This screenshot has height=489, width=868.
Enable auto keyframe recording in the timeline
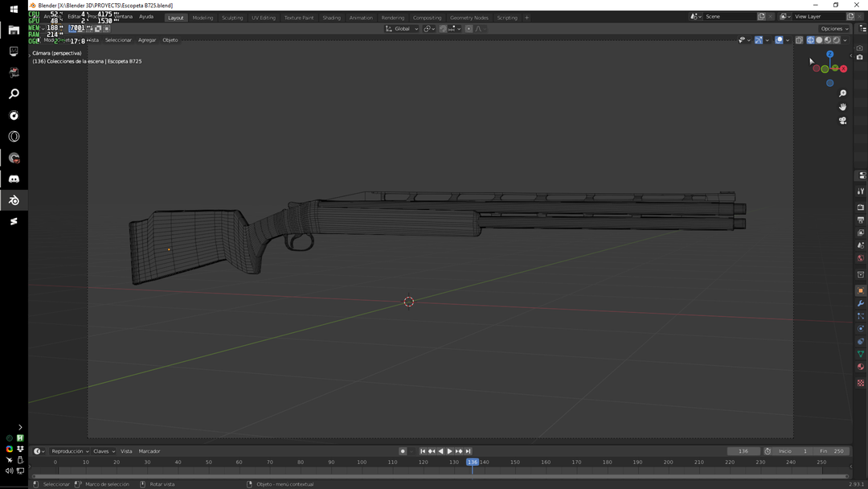coord(403,451)
